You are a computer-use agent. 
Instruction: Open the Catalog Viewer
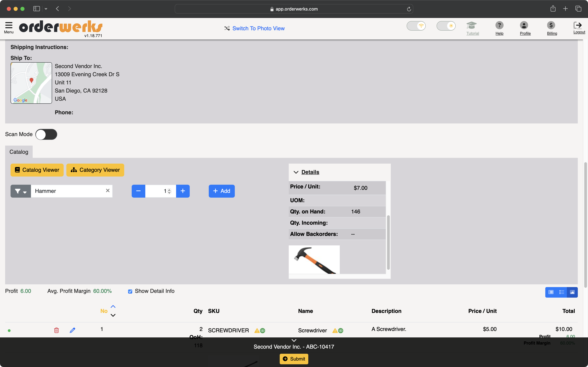tap(37, 170)
